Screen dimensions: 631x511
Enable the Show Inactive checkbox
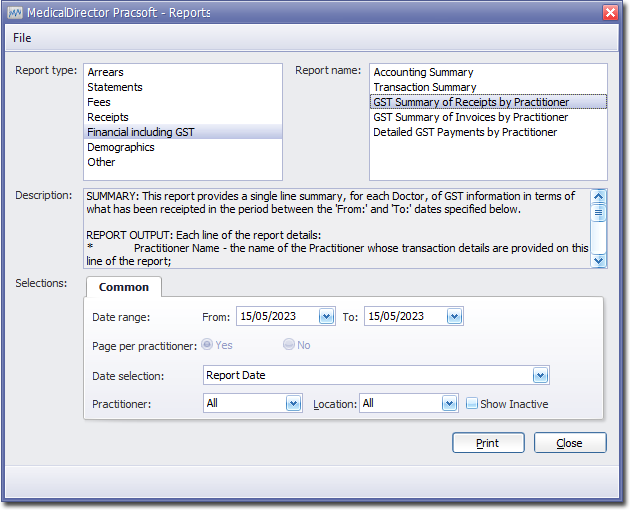click(x=472, y=404)
